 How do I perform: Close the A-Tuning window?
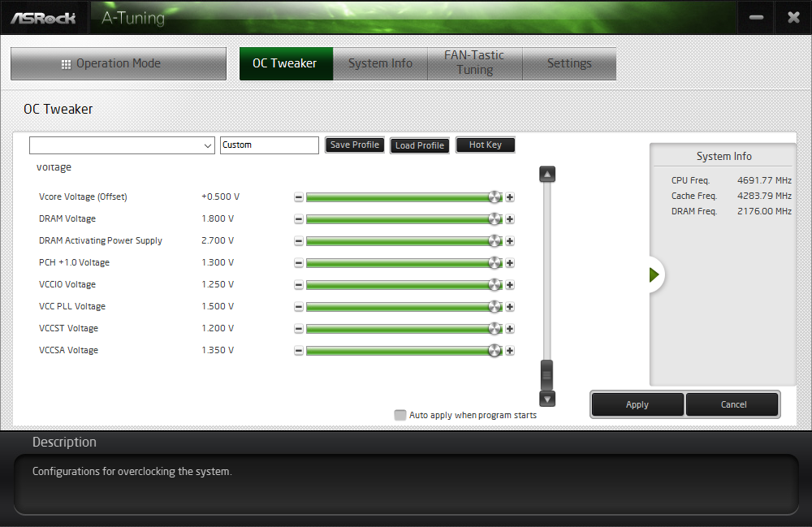point(793,18)
